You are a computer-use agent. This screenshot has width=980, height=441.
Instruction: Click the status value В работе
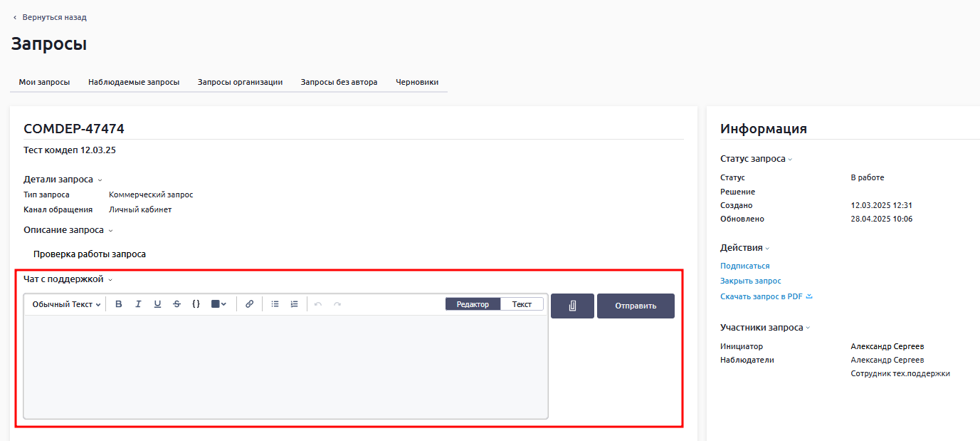(x=868, y=177)
